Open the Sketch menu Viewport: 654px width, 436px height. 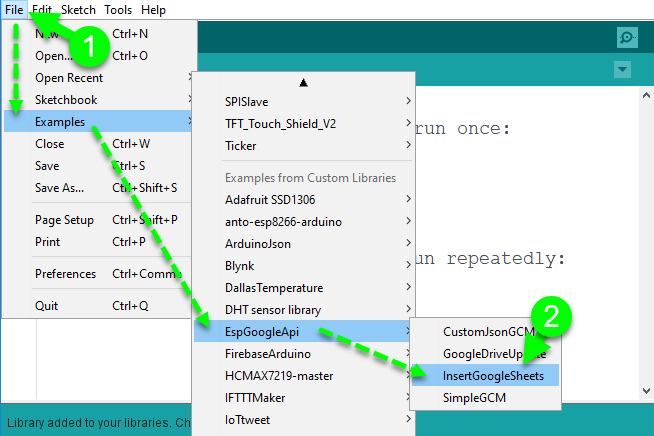pyautogui.click(x=78, y=10)
